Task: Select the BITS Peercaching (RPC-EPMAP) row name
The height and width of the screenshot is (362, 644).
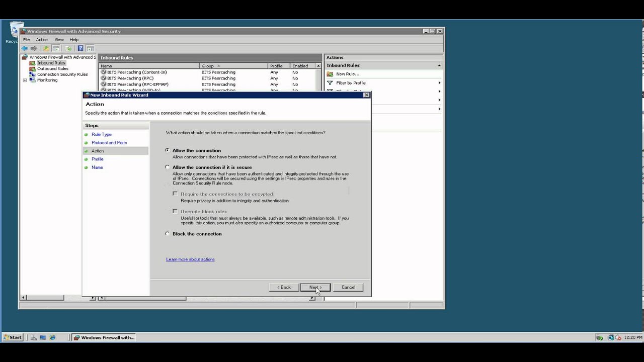Action: click(137, 84)
